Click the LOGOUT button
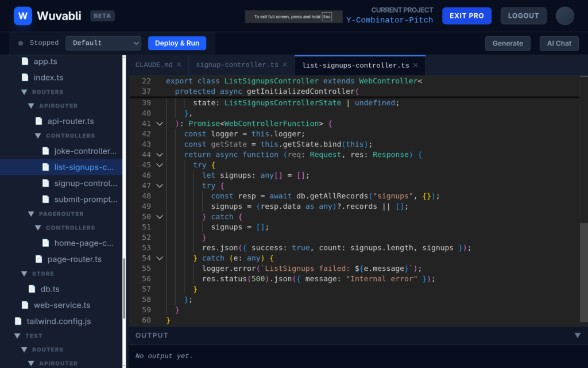The width and height of the screenshot is (588, 368). coord(524,16)
